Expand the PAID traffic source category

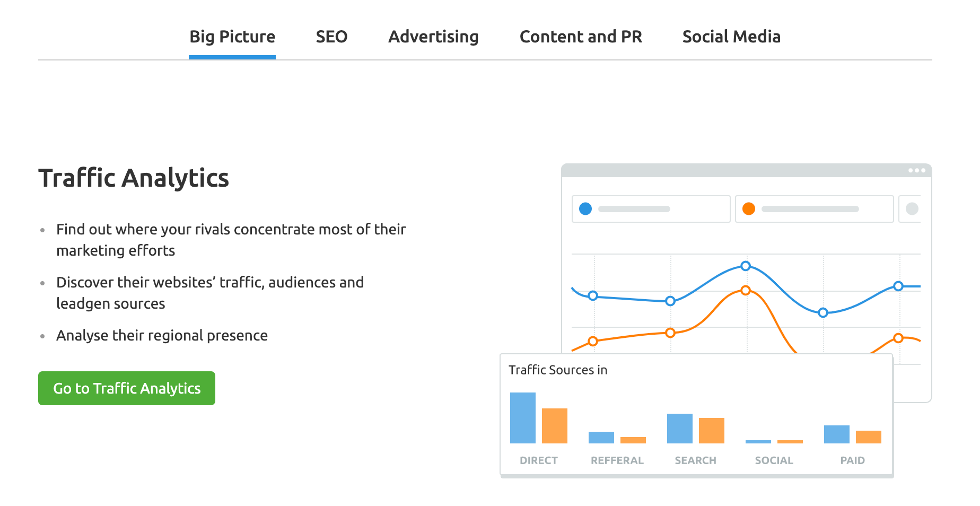click(853, 460)
